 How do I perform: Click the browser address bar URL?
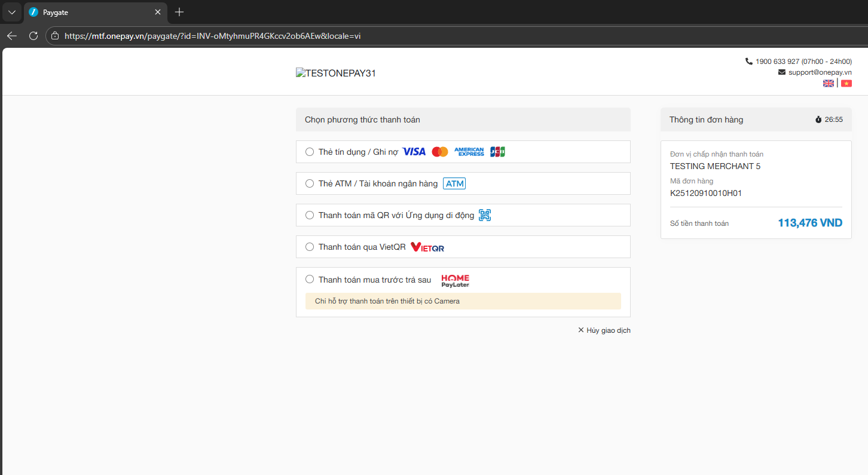[212, 36]
